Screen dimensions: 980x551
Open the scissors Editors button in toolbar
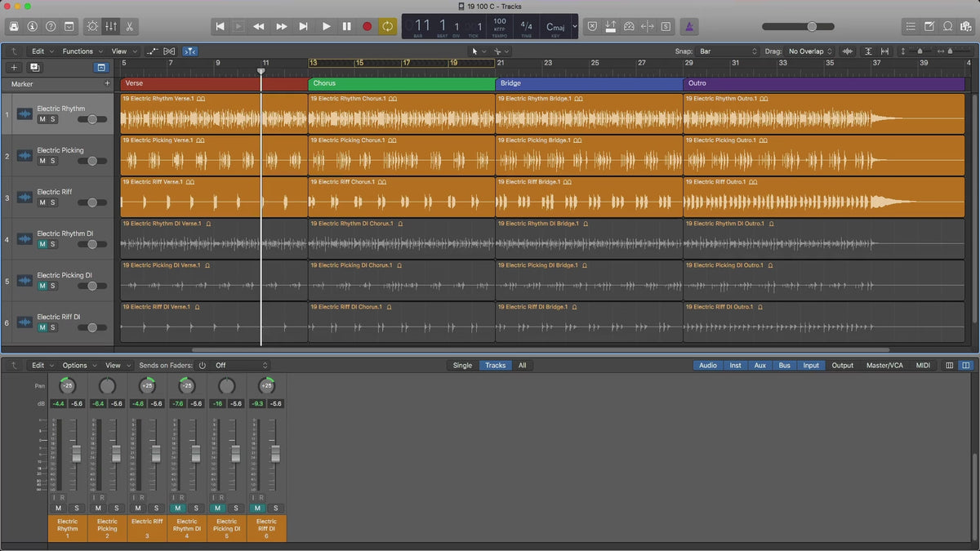tap(130, 26)
